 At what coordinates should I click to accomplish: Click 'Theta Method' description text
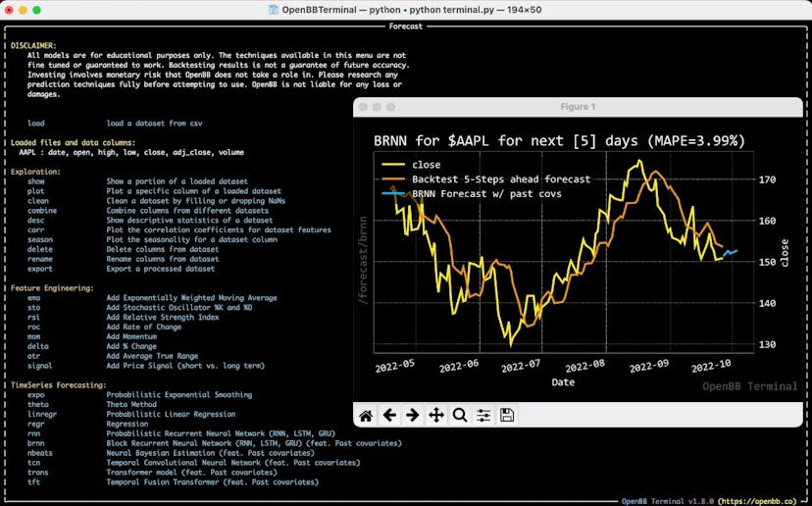pos(131,404)
